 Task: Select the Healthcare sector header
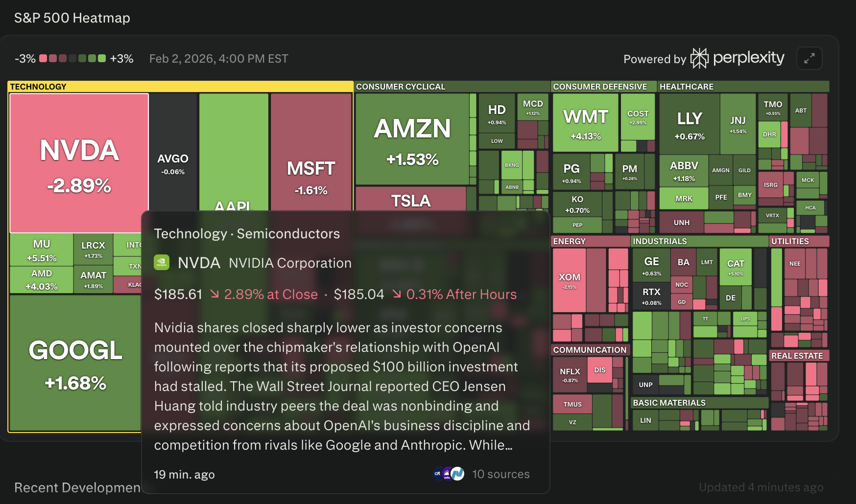coord(686,87)
